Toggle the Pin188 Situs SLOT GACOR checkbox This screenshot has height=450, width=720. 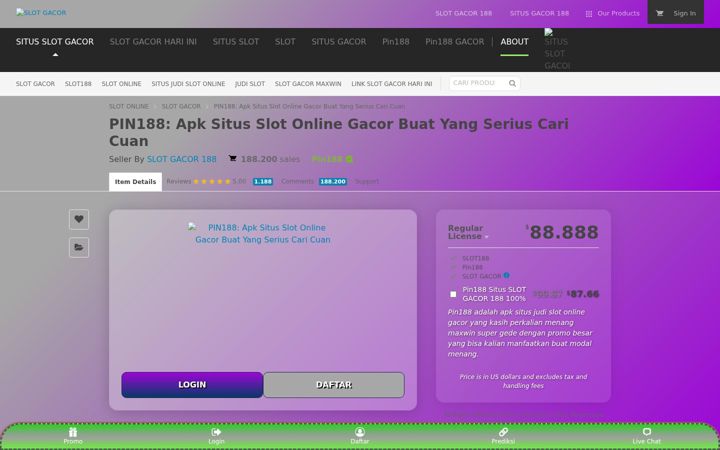[453, 294]
